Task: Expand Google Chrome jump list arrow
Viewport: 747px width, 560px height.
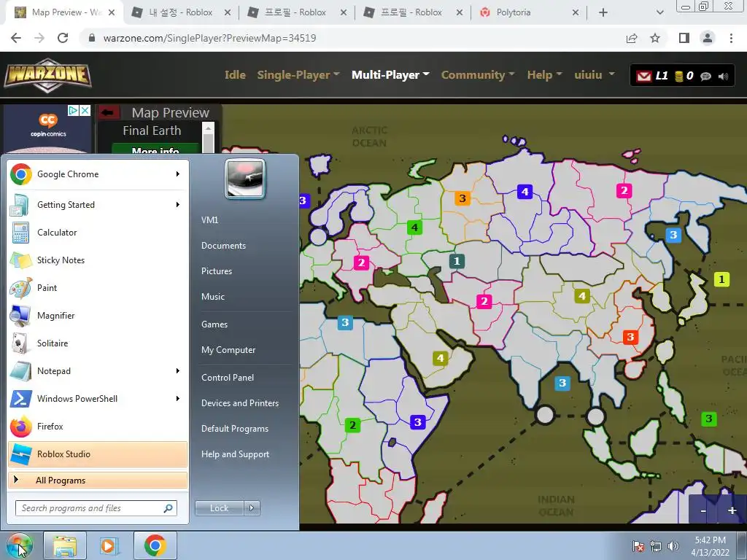Action: (178, 174)
